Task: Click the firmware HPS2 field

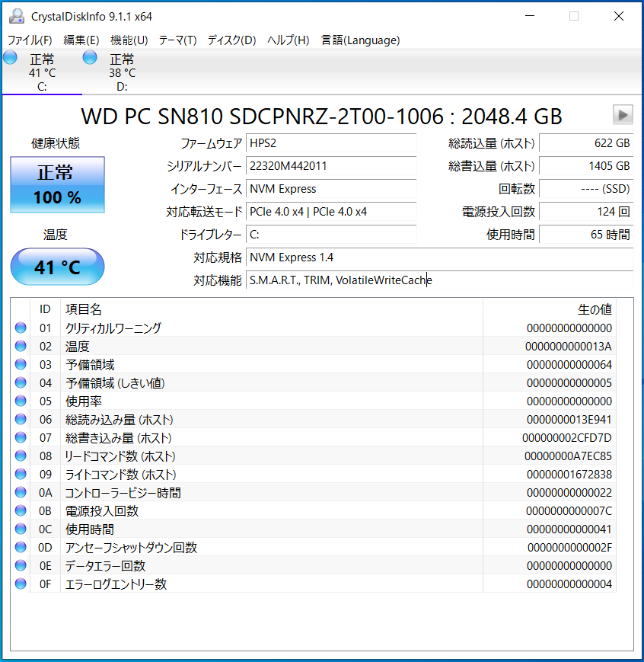Action: [331, 143]
